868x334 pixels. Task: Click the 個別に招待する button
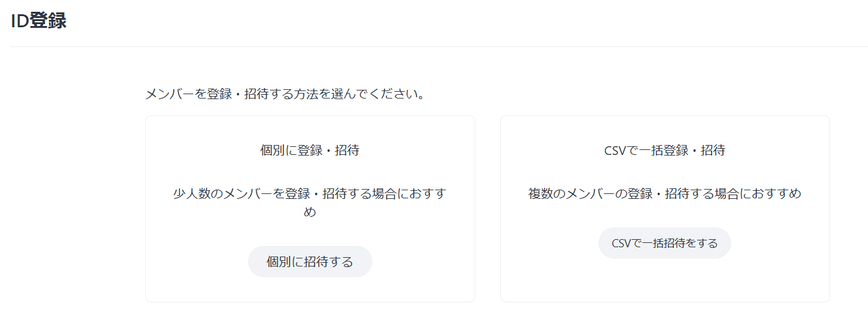tap(310, 261)
